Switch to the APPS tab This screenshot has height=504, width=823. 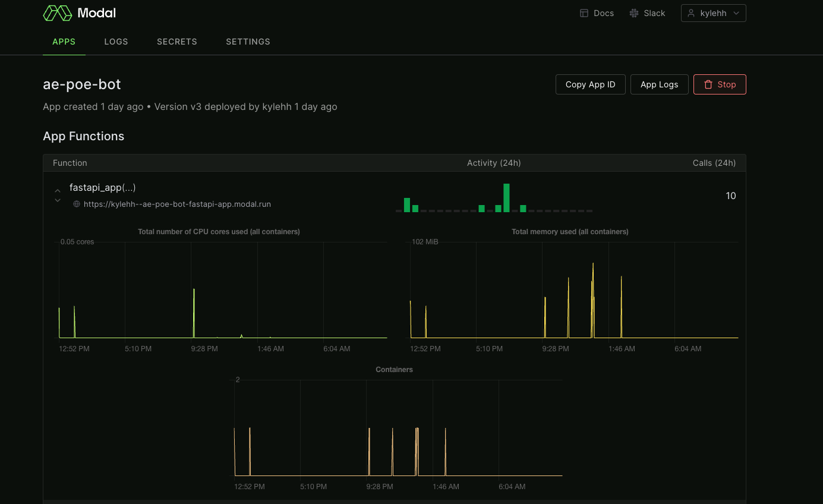coord(64,42)
